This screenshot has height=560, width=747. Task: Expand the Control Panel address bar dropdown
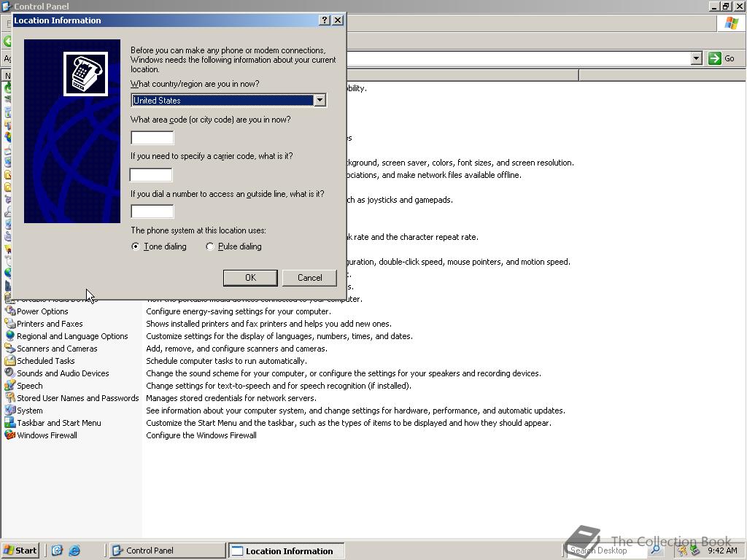tap(697, 58)
